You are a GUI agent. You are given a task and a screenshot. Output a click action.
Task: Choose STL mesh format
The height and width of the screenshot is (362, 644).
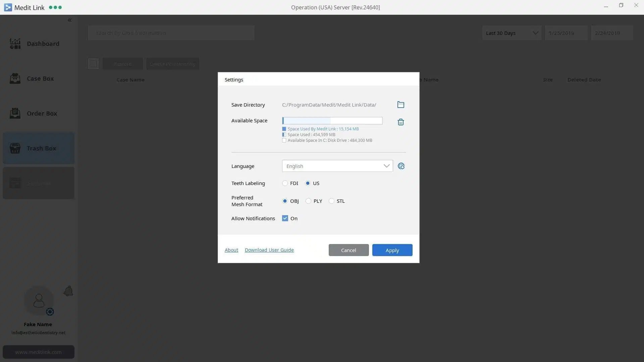(x=331, y=201)
